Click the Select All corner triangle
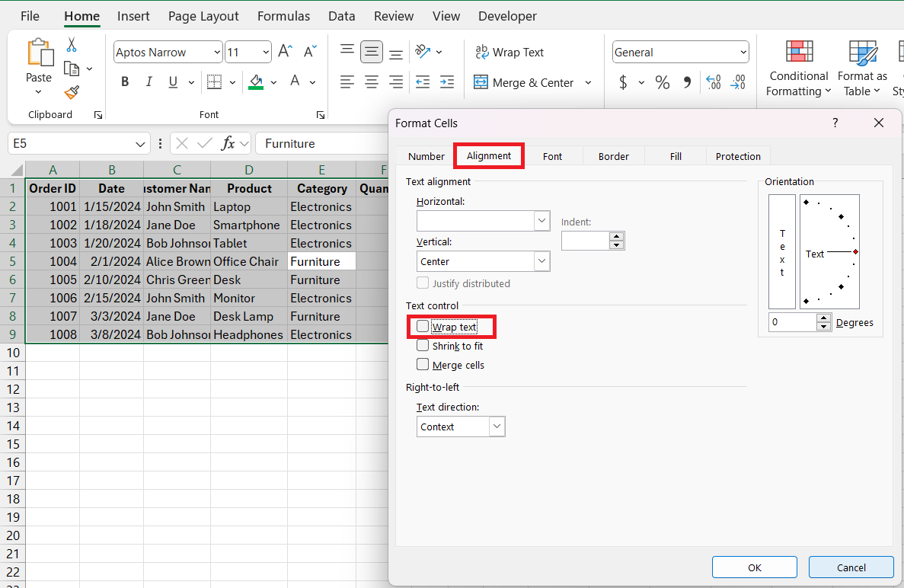904x588 pixels. tap(16, 170)
